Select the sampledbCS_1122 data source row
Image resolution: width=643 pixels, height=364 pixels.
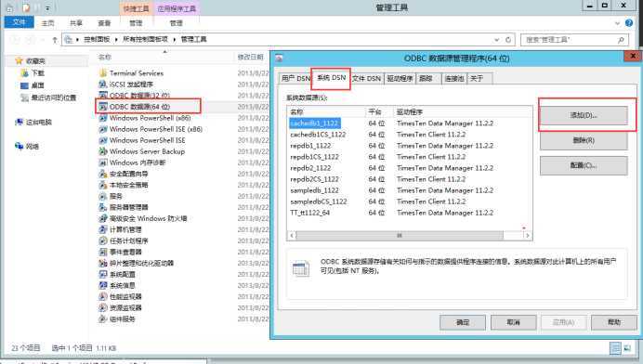(x=410, y=201)
